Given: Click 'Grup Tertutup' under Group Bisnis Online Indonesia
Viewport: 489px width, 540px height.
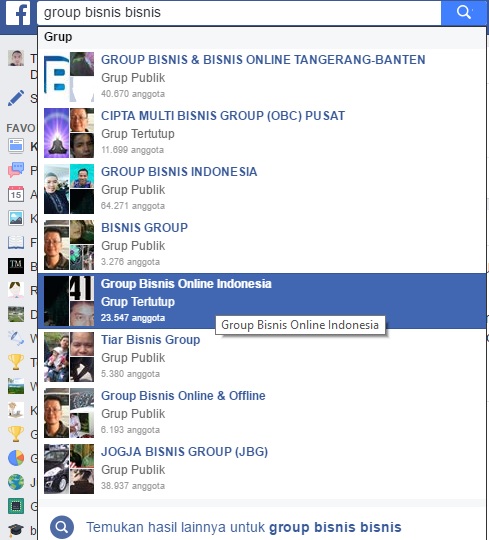Looking at the screenshot, I should pos(138,302).
